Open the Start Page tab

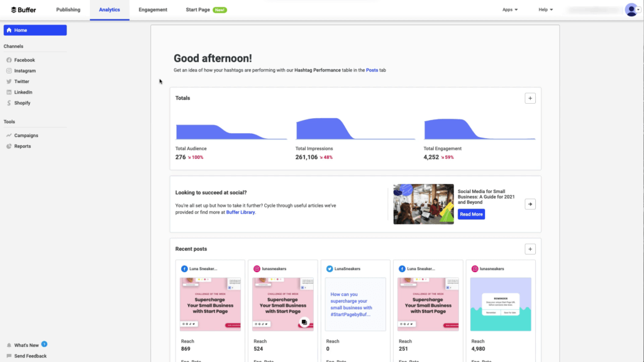coord(197,10)
